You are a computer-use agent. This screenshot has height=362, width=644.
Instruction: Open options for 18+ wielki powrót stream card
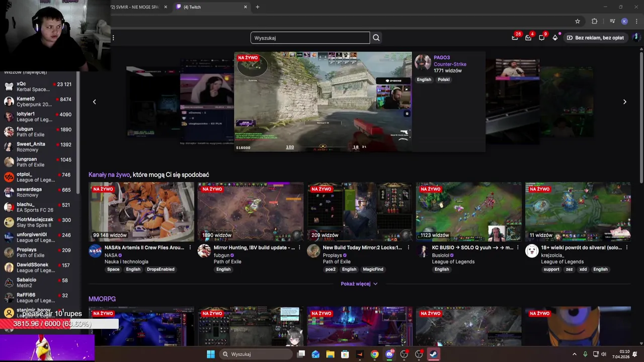[x=626, y=247]
